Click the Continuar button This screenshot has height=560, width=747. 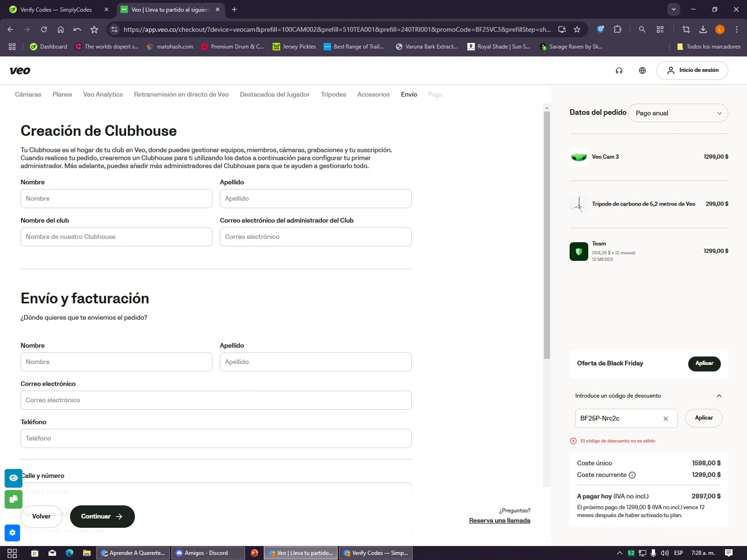(102, 517)
